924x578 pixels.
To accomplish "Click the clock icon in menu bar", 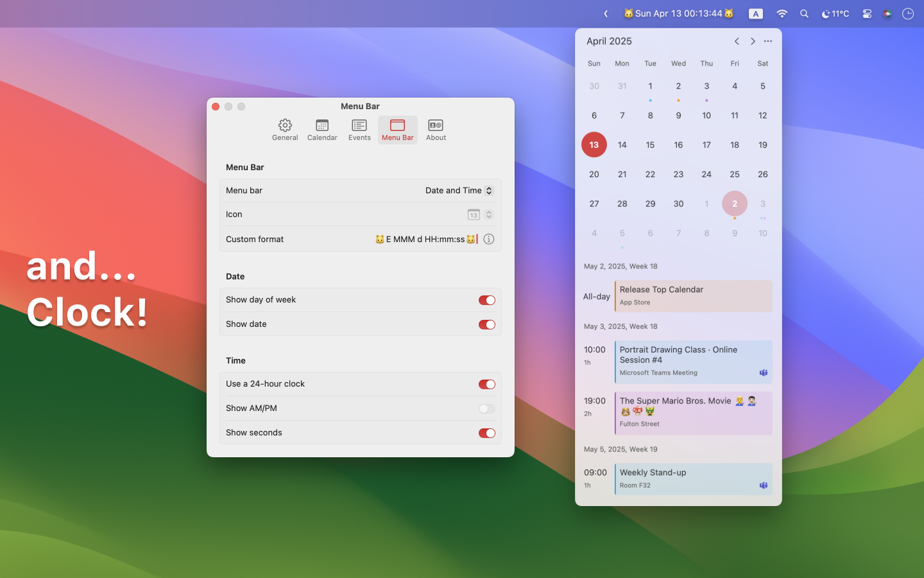I will 908,13.
